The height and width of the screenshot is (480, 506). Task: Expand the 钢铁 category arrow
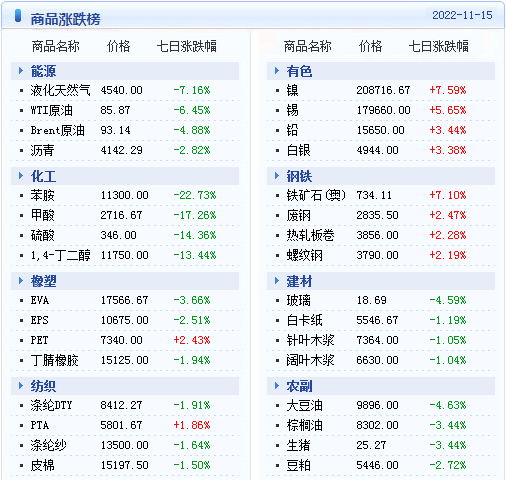(x=277, y=176)
